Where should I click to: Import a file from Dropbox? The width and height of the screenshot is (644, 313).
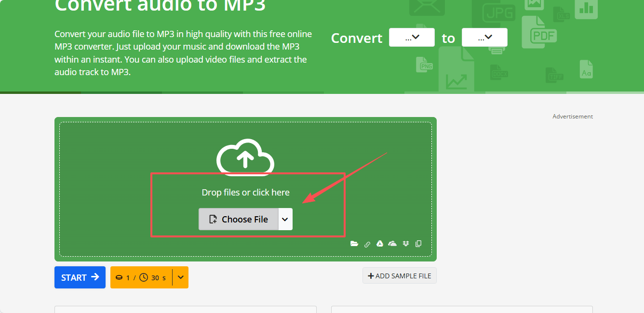(406, 244)
